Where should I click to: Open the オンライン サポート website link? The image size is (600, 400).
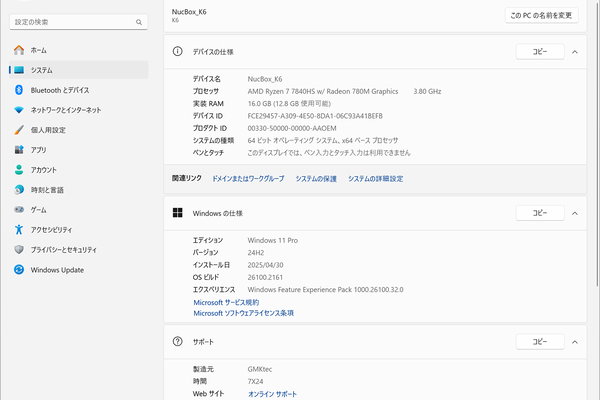[x=272, y=394]
